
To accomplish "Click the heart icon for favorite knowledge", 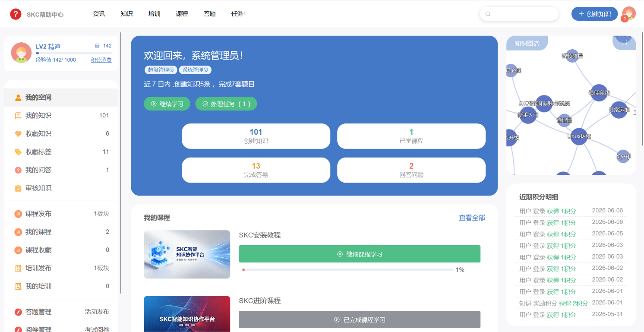I will coord(18,134).
